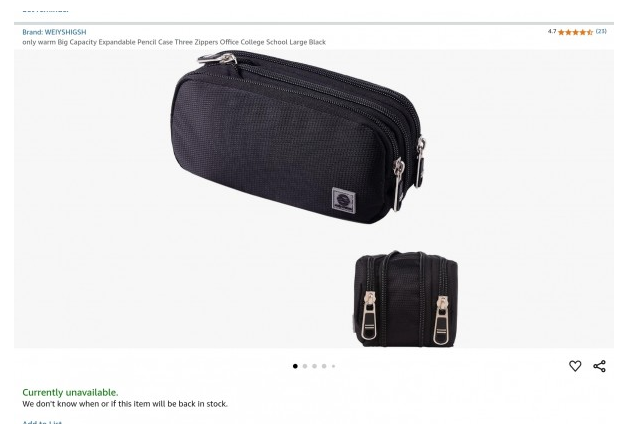Enlarge the main black pencil case image

298,136
